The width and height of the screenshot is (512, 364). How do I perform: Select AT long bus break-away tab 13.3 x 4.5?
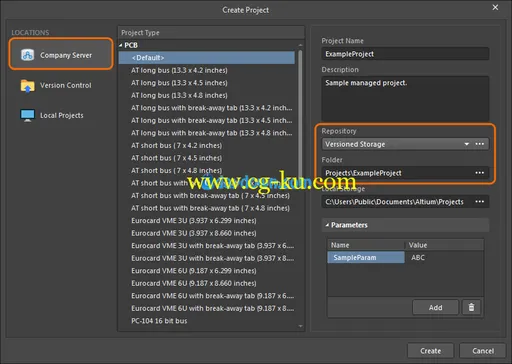[207, 120]
